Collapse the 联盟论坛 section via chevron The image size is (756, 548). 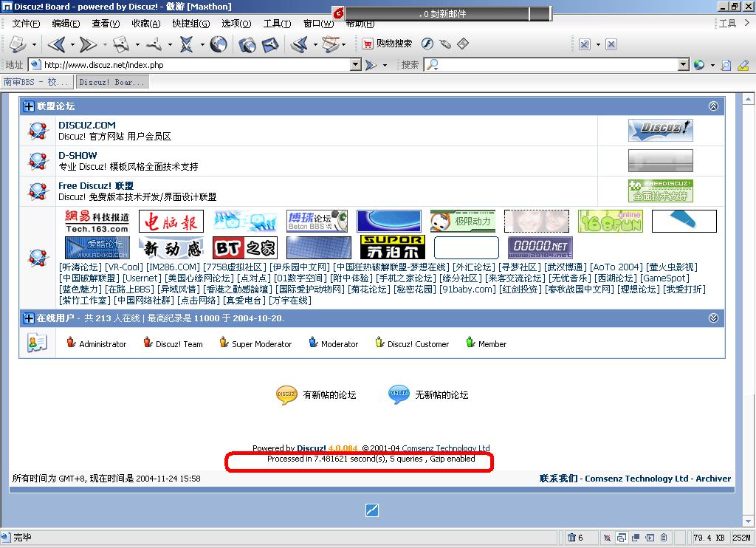pyautogui.click(x=714, y=106)
